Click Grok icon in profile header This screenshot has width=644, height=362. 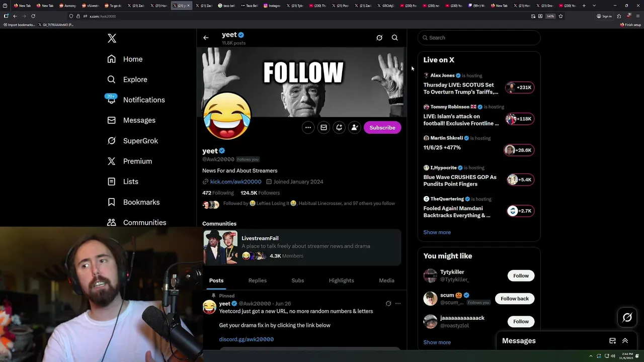pos(379,38)
